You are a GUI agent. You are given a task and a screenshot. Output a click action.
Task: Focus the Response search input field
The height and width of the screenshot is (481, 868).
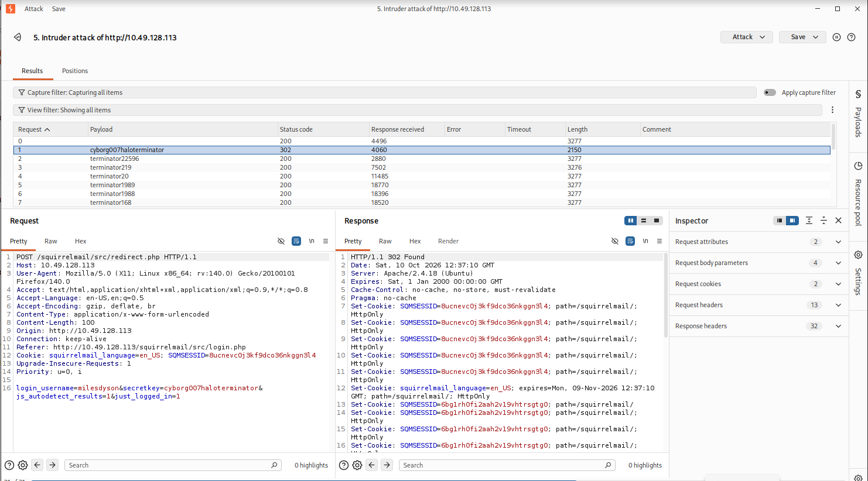click(x=507, y=465)
